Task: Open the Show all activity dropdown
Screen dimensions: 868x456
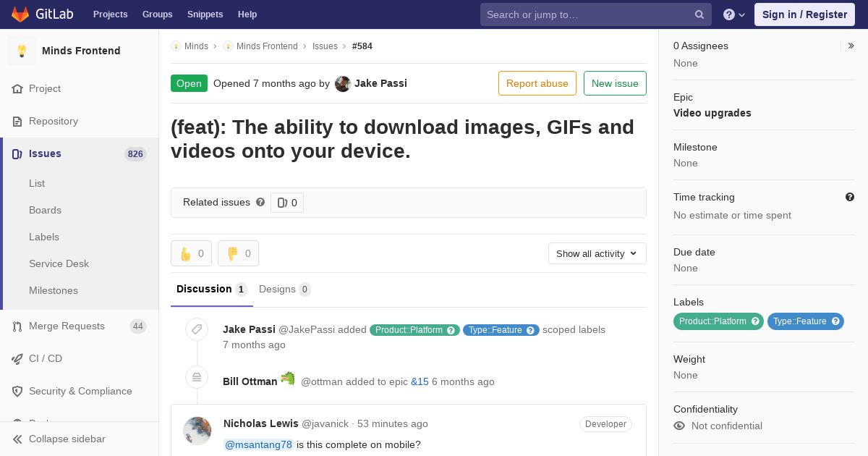Action: tap(597, 253)
